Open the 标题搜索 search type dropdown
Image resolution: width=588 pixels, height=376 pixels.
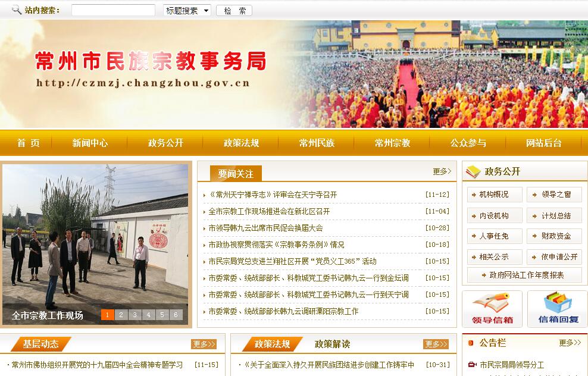(187, 11)
